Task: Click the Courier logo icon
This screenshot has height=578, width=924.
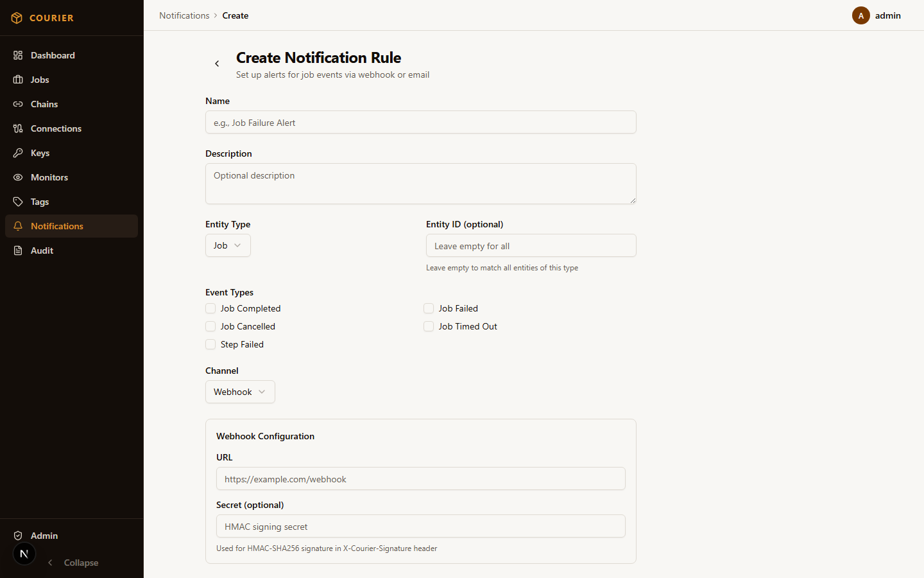Action: pyautogui.click(x=17, y=17)
